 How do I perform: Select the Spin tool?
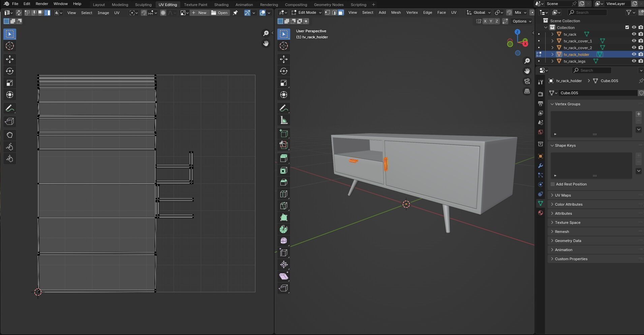[283, 229]
